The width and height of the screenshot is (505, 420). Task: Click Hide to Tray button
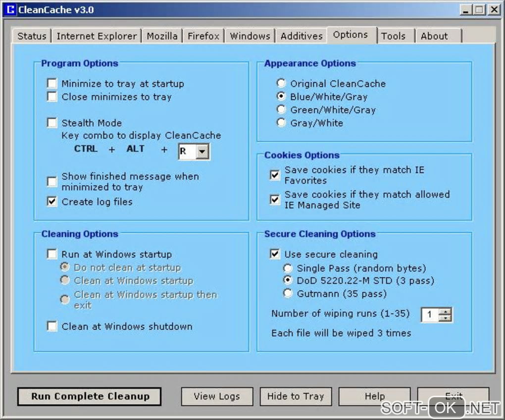click(296, 397)
